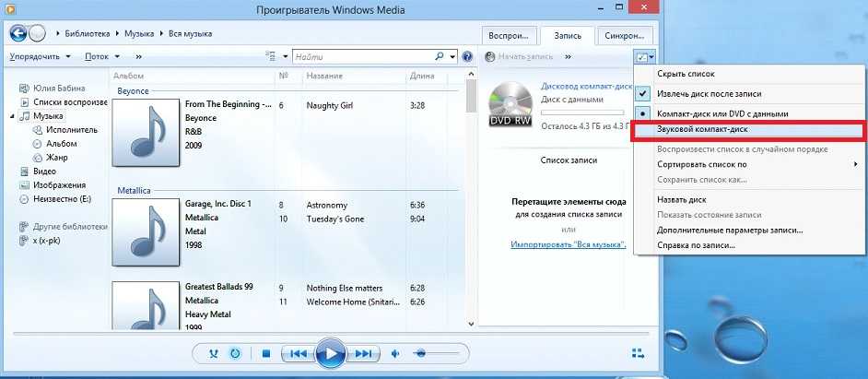Click the blue Back arrow button
The width and height of the screenshot is (868, 379).
pos(18,33)
